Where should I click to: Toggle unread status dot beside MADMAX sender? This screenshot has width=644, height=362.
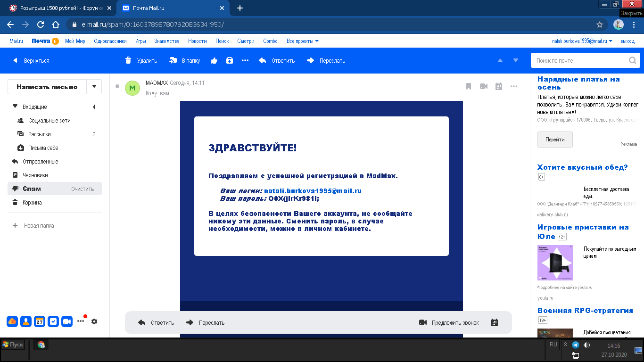point(117,86)
